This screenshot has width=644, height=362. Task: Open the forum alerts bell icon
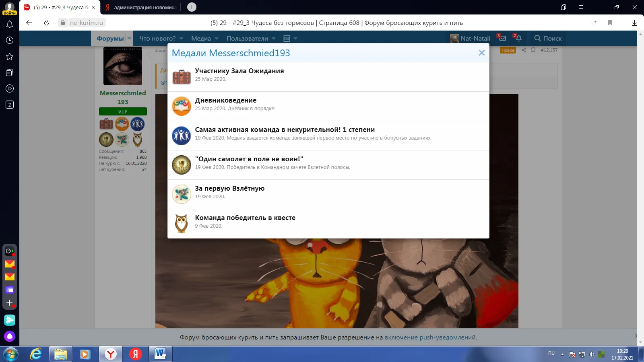tap(518, 38)
